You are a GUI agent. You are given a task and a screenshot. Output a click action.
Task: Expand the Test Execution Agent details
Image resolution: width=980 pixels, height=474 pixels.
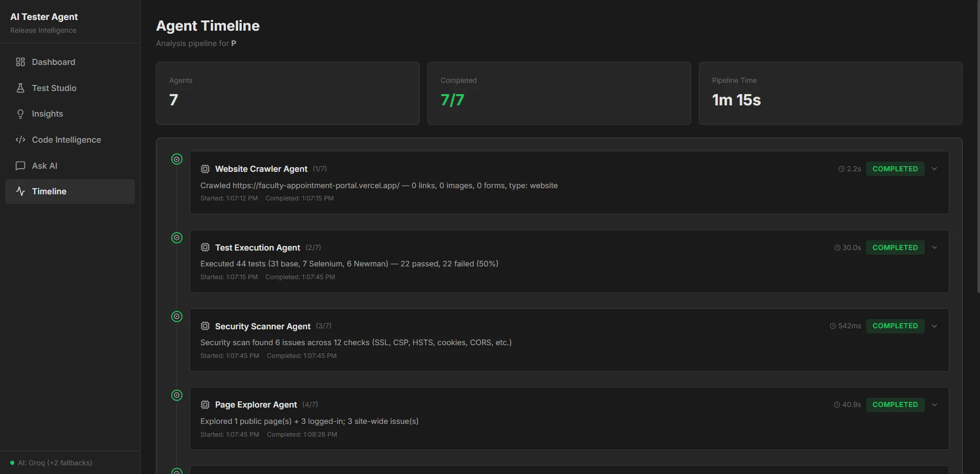click(935, 247)
